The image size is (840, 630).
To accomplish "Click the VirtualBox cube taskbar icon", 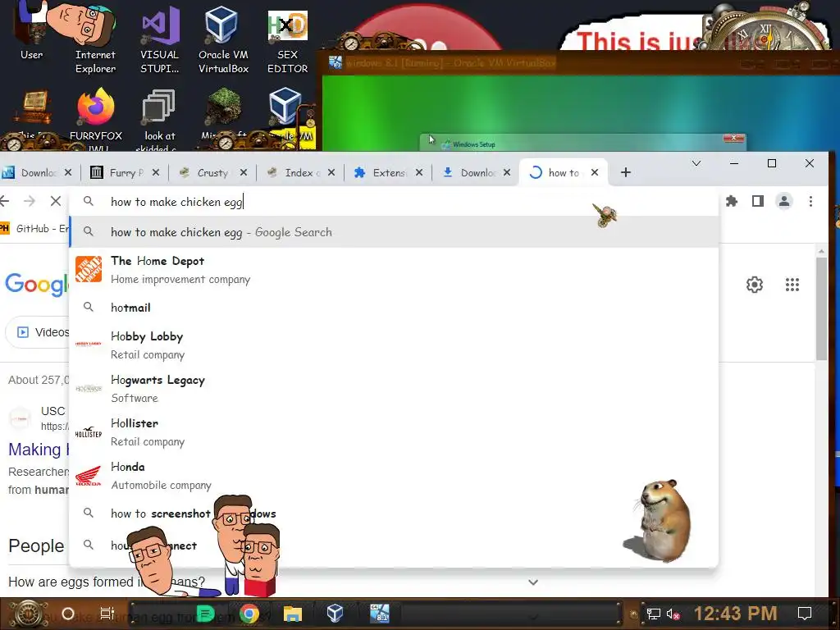I will coord(335,614).
